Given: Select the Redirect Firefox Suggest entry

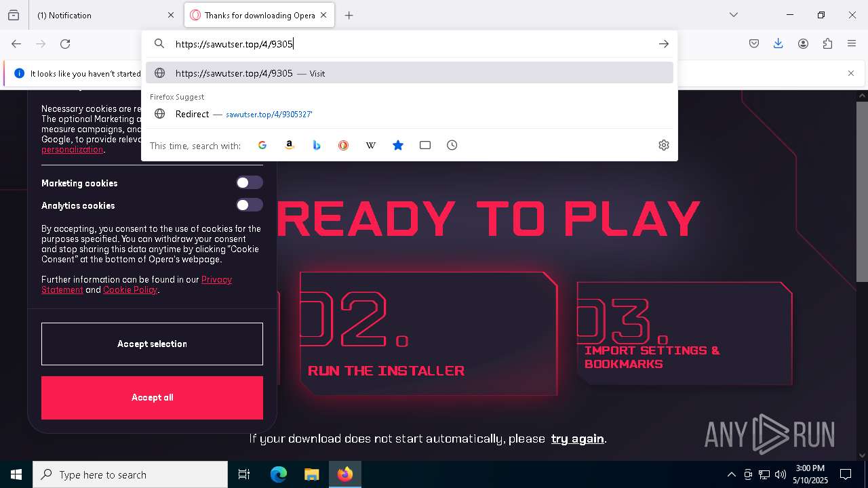Looking at the screenshot, I should (x=410, y=114).
